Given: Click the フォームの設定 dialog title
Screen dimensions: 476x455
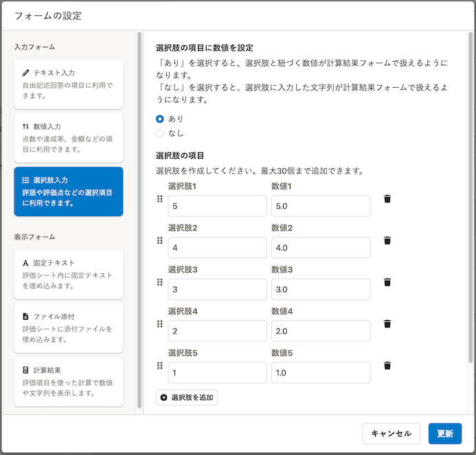Looking at the screenshot, I should 48,16.
